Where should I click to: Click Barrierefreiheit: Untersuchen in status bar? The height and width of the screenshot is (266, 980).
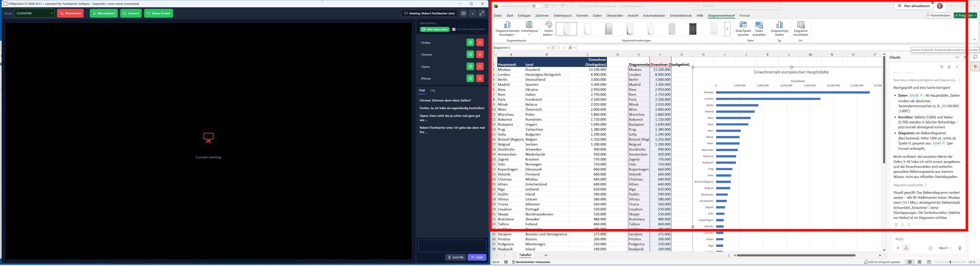pos(531,262)
